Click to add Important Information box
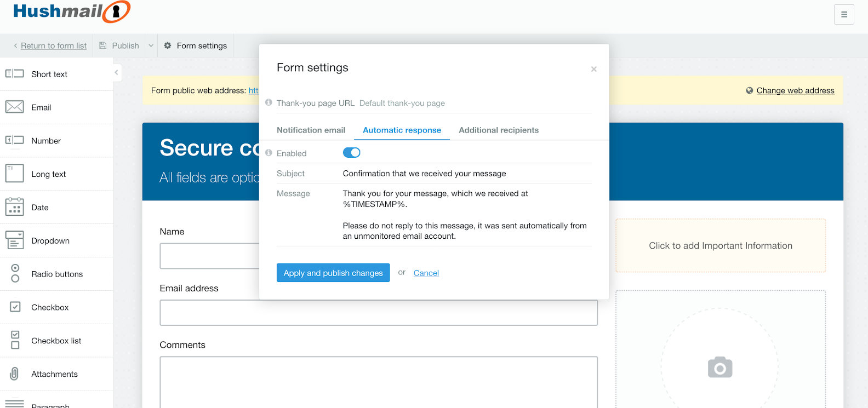The height and width of the screenshot is (408, 868). tap(721, 245)
